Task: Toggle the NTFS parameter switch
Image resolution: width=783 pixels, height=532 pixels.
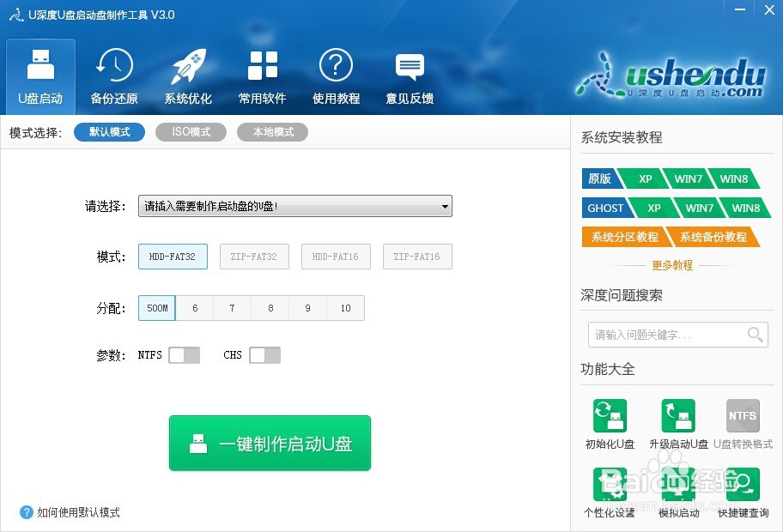Action: coord(183,354)
